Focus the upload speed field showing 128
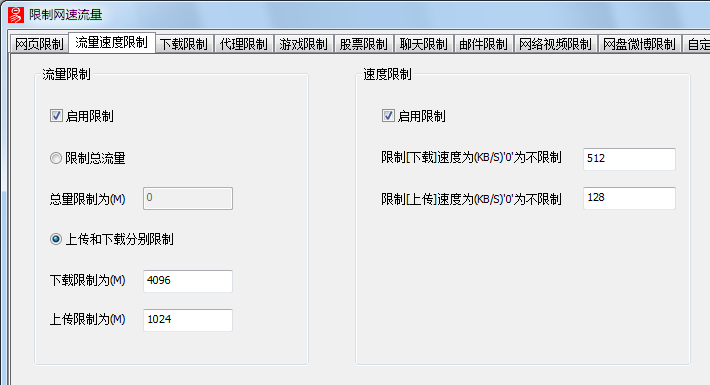Screen dimensions: 710x385 point(629,198)
